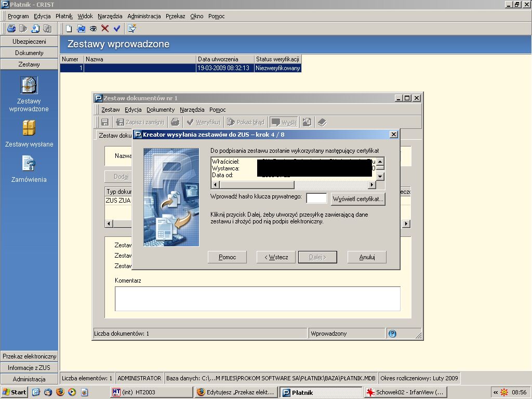
Task: Click the printer icon in main toolbar
Action: [x=11, y=29]
